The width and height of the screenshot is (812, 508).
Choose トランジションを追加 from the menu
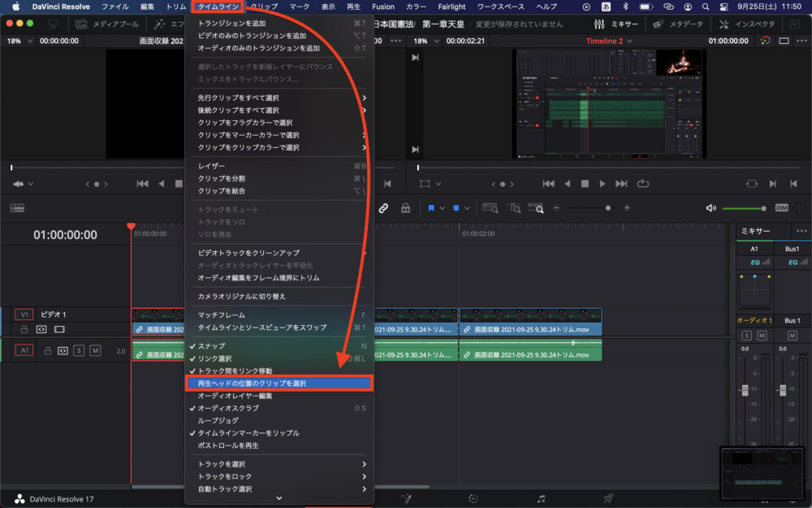(x=279, y=24)
